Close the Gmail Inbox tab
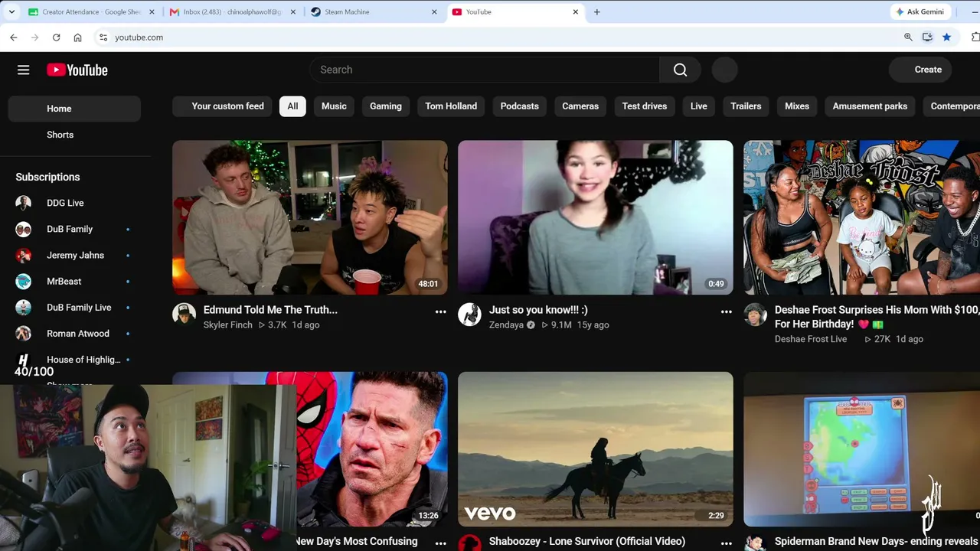Viewport: 980px width, 551px height. click(x=292, y=12)
